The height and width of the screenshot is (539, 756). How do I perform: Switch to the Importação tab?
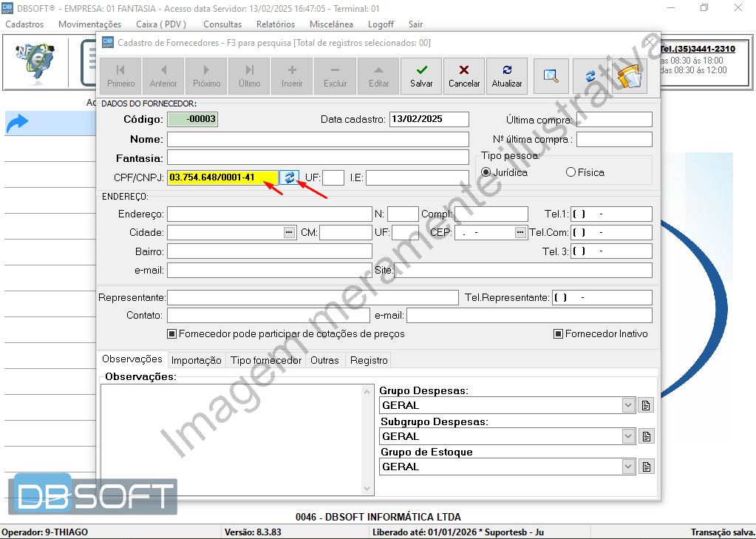point(196,360)
